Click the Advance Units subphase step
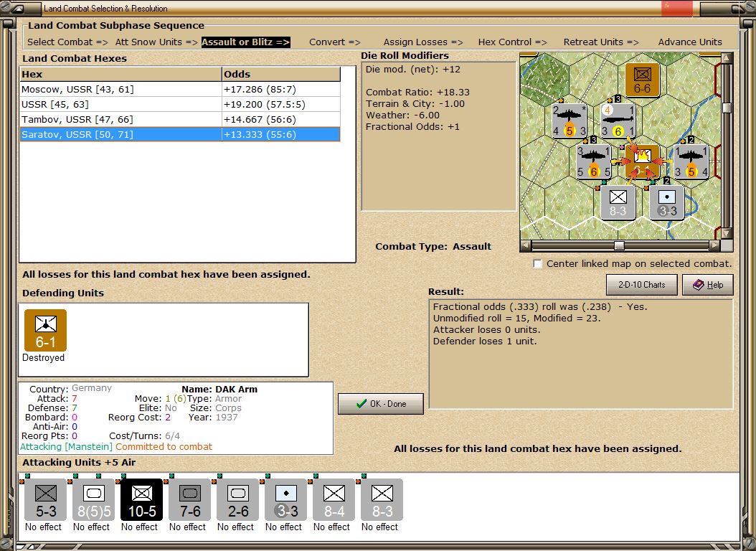The width and height of the screenshot is (756, 551). [690, 42]
